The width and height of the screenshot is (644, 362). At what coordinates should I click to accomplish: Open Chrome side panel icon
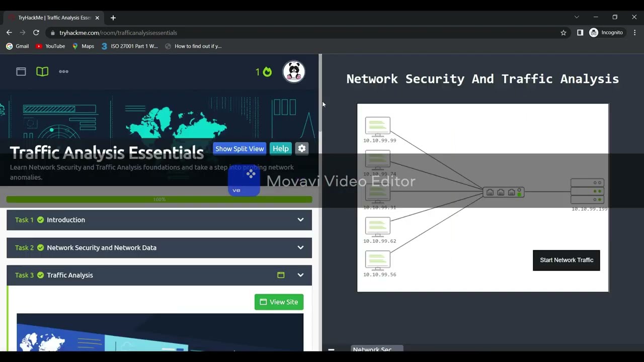[x=580, y=33]
